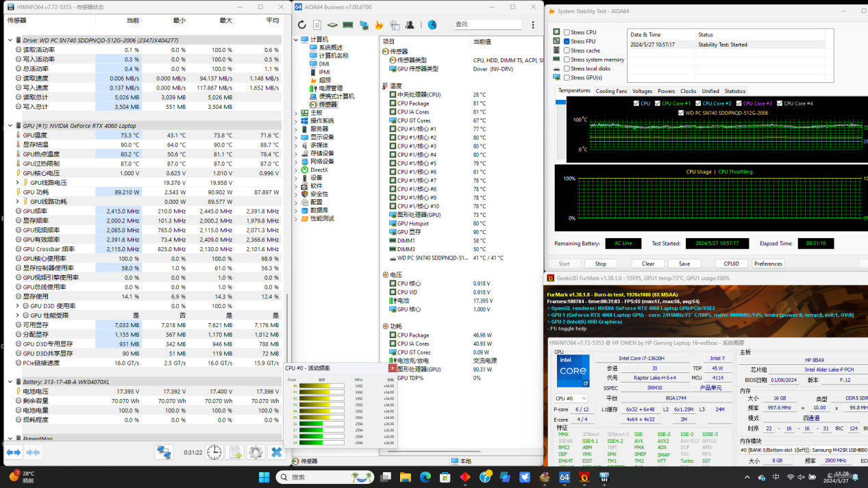This screenshot has height=488, width=868.
Task: Open stability test flame icon in AIDA64 toolbar
Action: [x=379, y=25]
